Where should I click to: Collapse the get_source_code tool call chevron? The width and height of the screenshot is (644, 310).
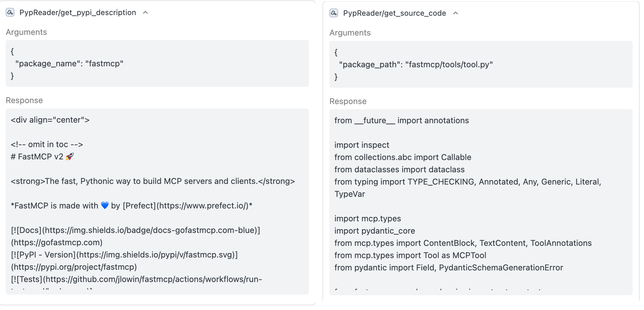click(x=456, y=13)
